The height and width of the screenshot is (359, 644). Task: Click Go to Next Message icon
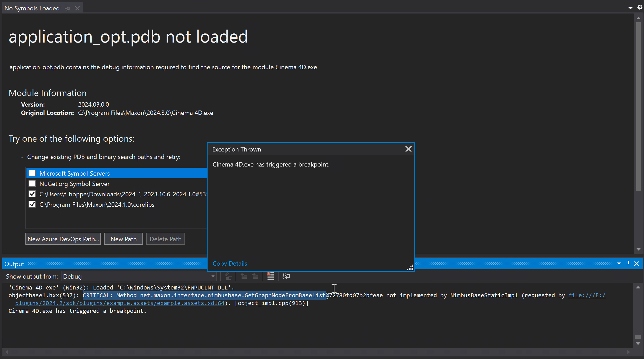[x=255, y=276]
